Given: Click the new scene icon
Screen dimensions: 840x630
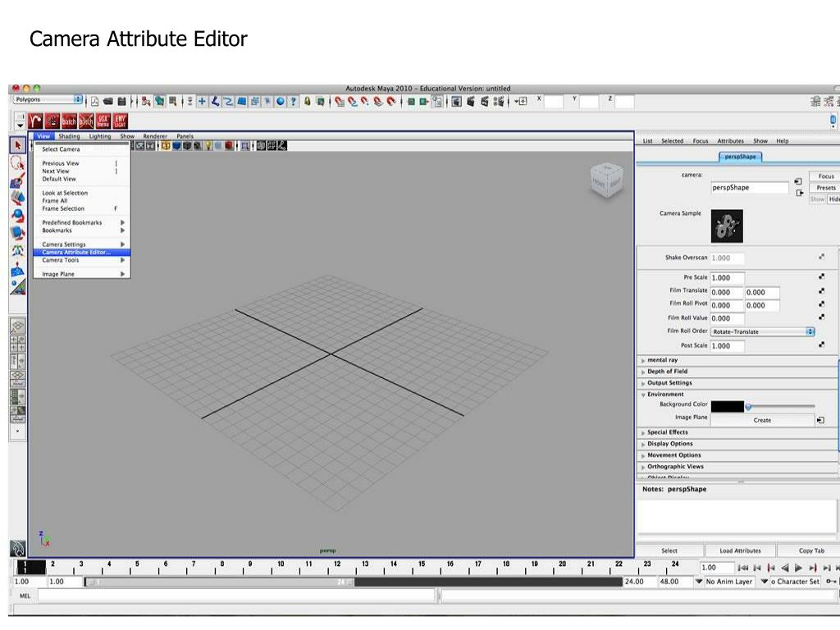Looking at the screenshot, I should point(95,101).
